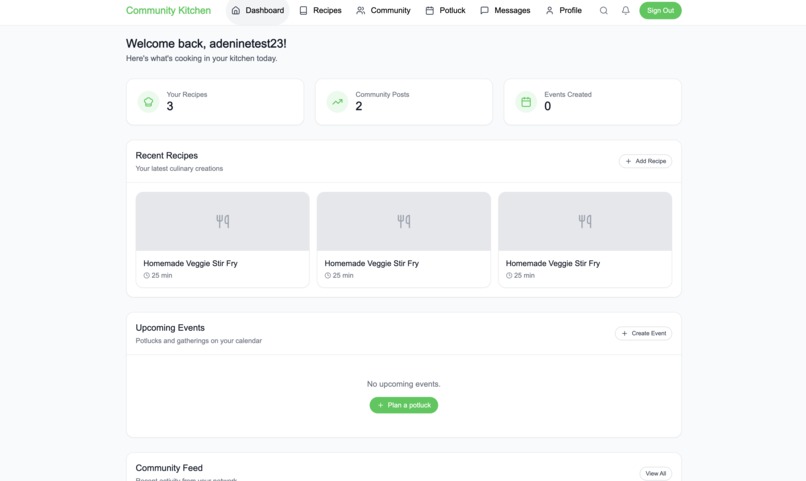Click the Create Event button

[x=644, y=333]
